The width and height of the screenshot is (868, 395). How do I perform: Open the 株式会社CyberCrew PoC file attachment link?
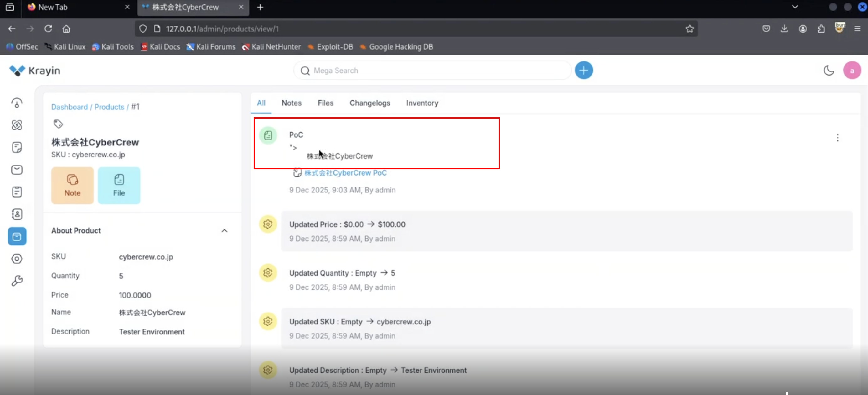(345, 173)
